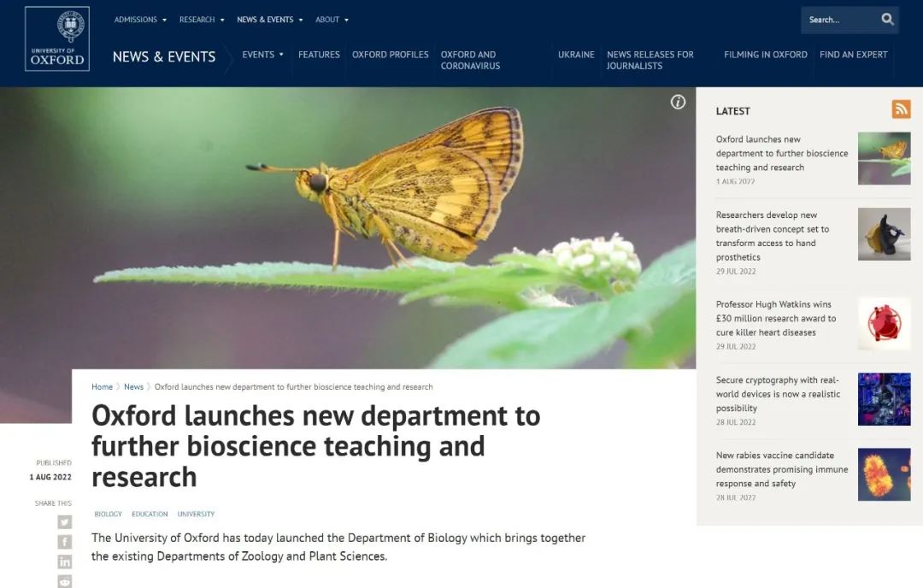Follow the Home breadcrumb link

tap(102, 386)
